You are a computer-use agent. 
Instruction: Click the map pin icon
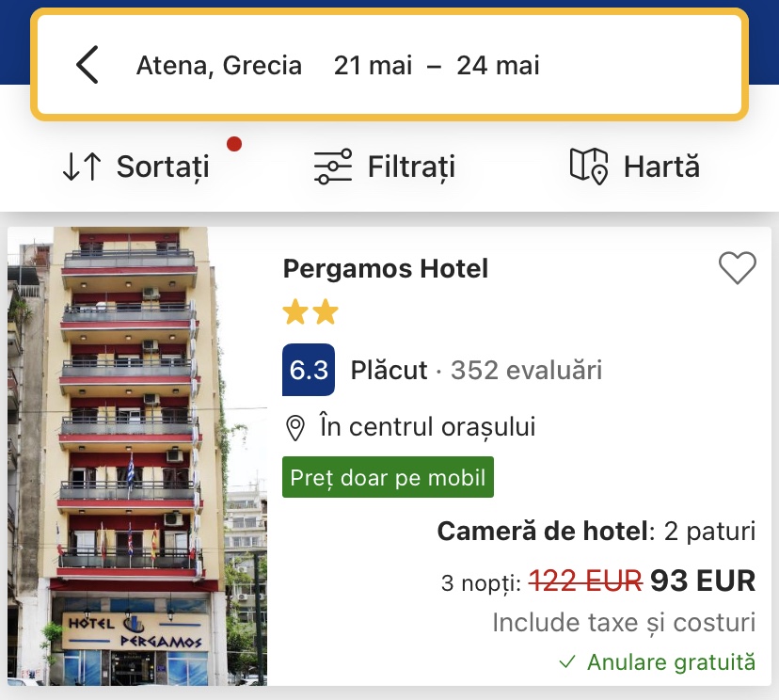589,167
